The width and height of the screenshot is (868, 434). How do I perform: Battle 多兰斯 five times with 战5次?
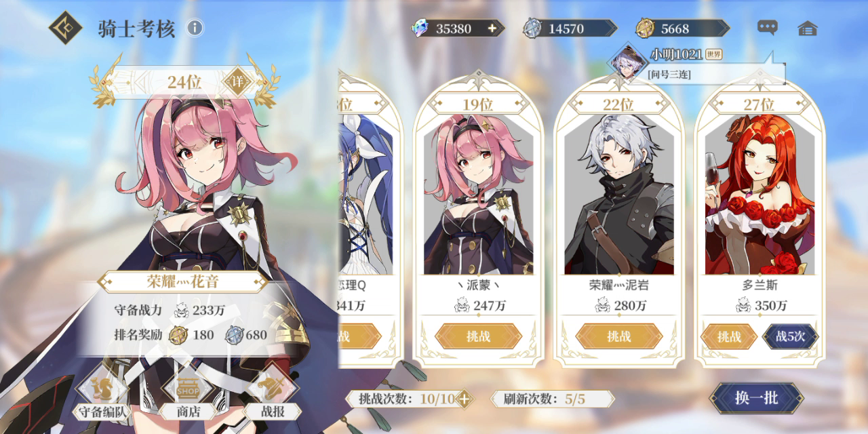tap(790, 336)
